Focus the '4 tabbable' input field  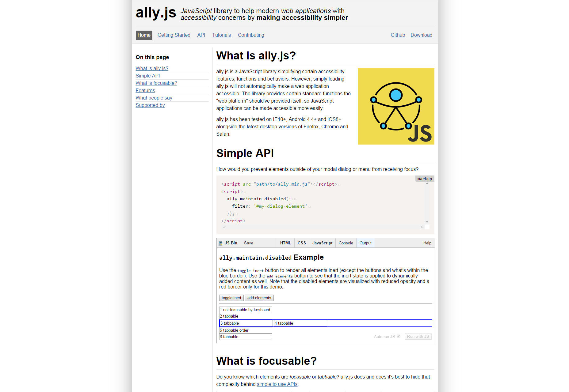[x=300, y=323]
